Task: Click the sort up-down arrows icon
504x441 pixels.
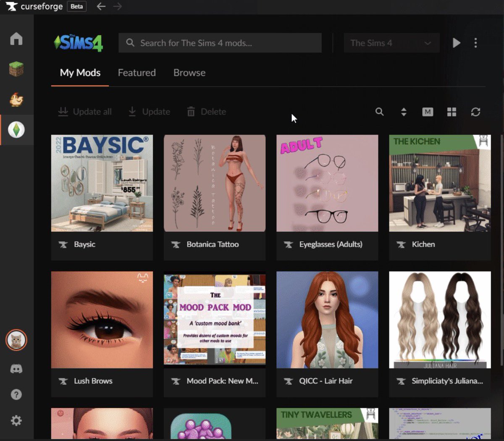Action: tap(404, 112)
